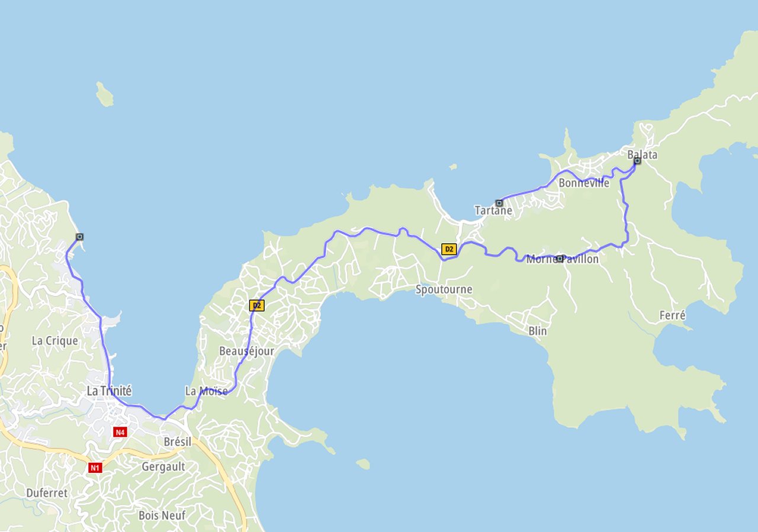Select the Bois Neuf place label
758x532 pixels.
162,515
